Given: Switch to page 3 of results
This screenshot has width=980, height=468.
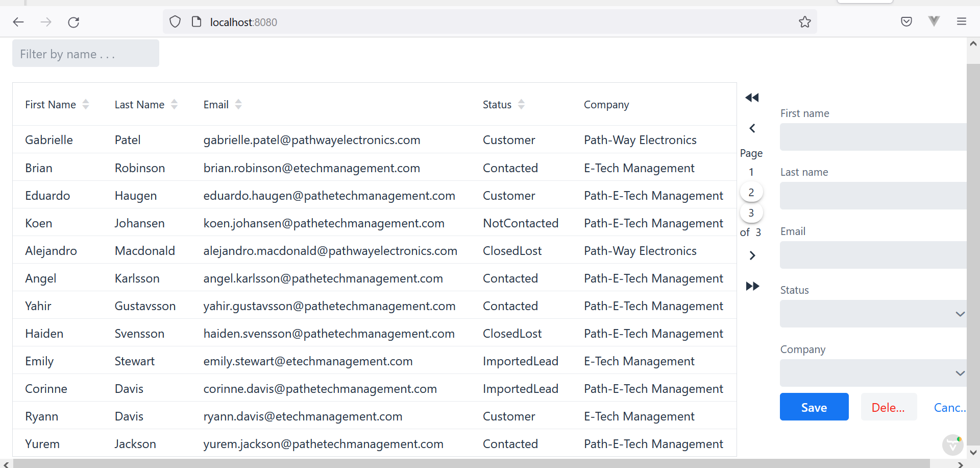Looking at the screenshot, I should (751, 213).
